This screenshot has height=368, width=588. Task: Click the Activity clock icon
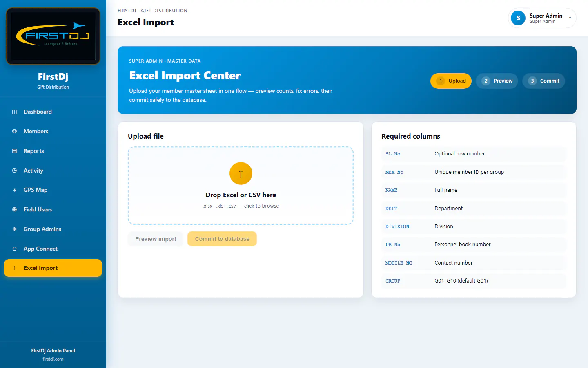coord(14,171)
